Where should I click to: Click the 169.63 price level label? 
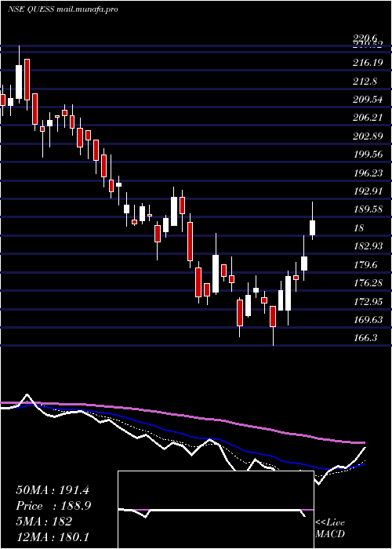[368, 320]
